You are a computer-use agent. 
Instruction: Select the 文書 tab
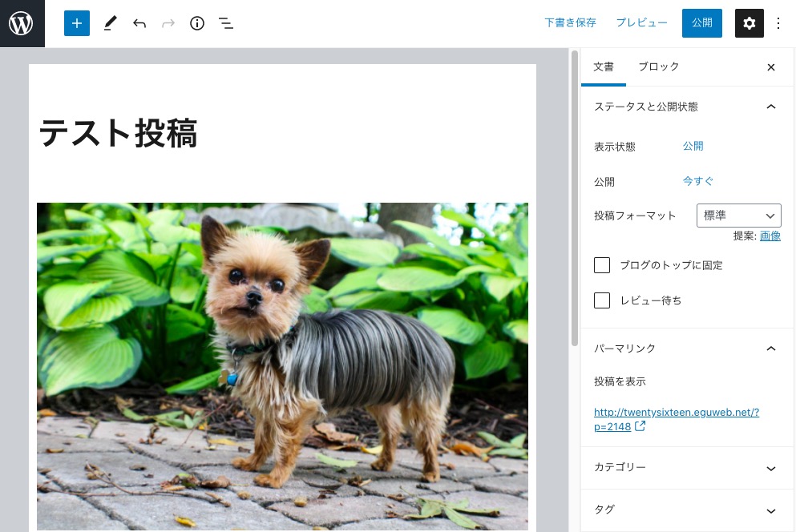604,66
